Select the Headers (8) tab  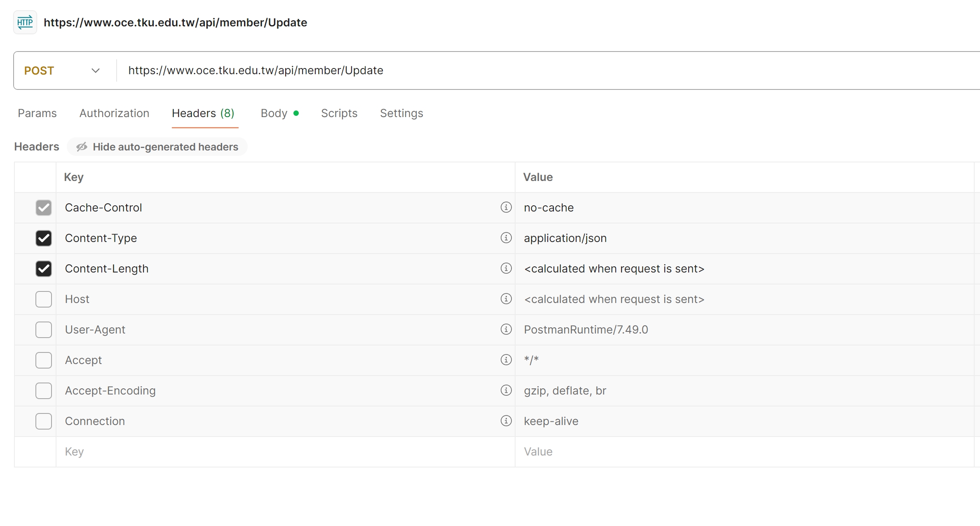203,113
